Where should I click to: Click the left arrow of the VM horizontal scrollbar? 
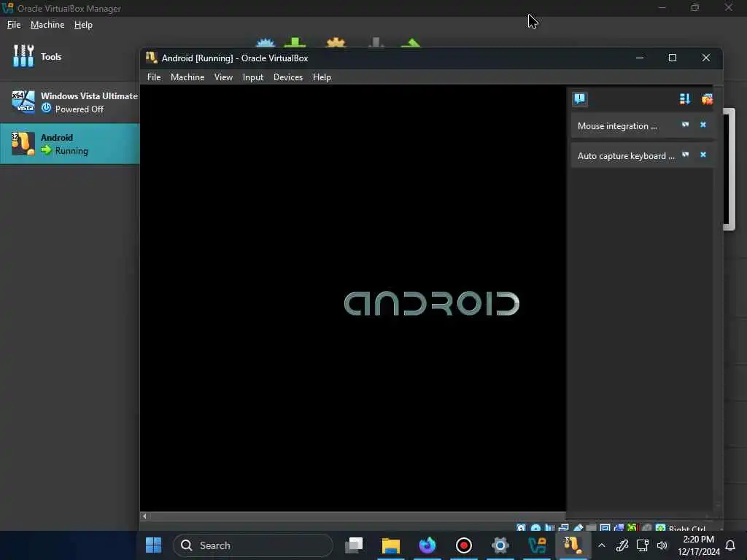144,516
